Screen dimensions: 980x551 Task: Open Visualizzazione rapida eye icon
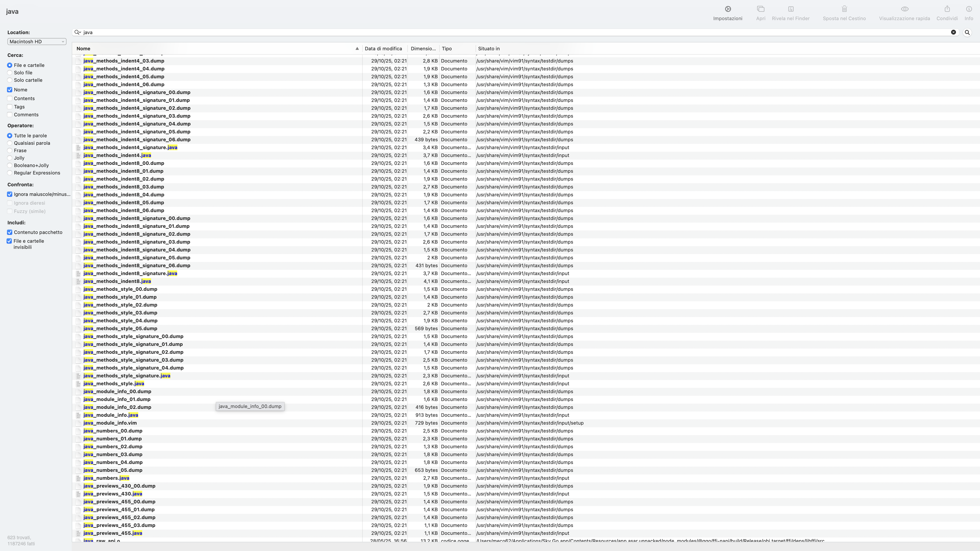pyautogui.click(x=904, y=9)
